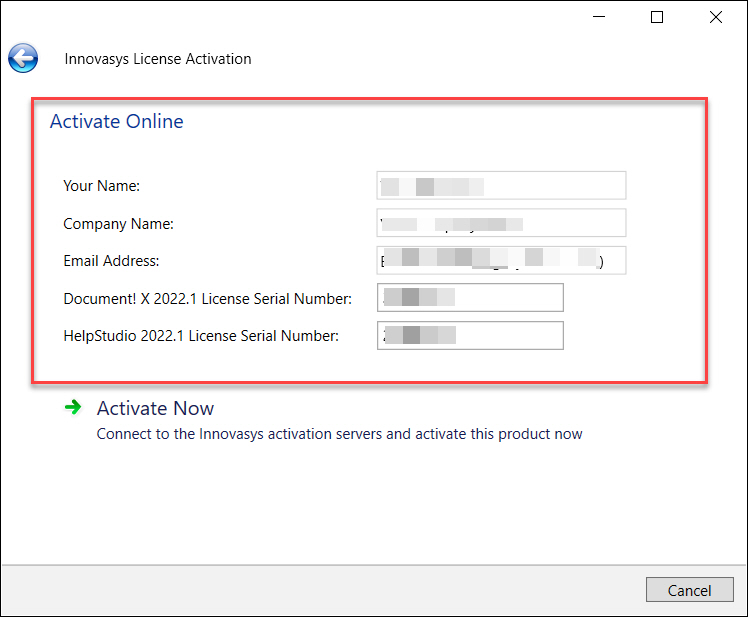
Task: Click the 'Your Name:' label
Action: point(102,186)
